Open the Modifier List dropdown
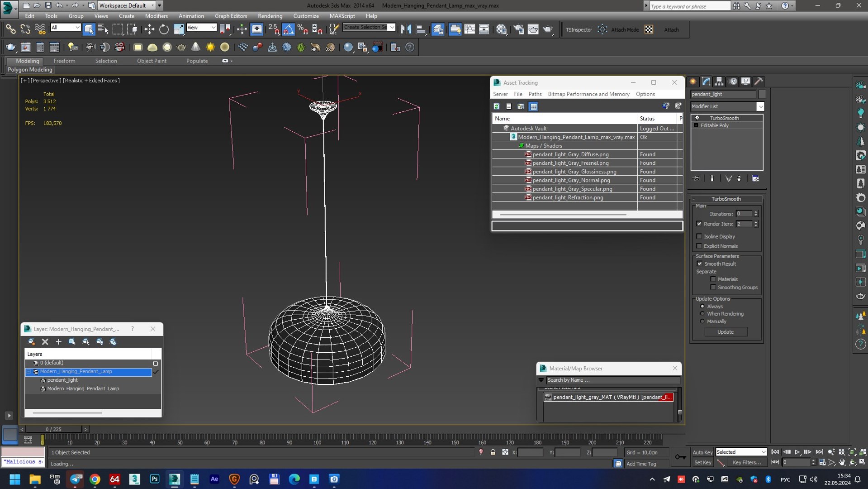This screenshot has height=489, width=868. (760, 106)
